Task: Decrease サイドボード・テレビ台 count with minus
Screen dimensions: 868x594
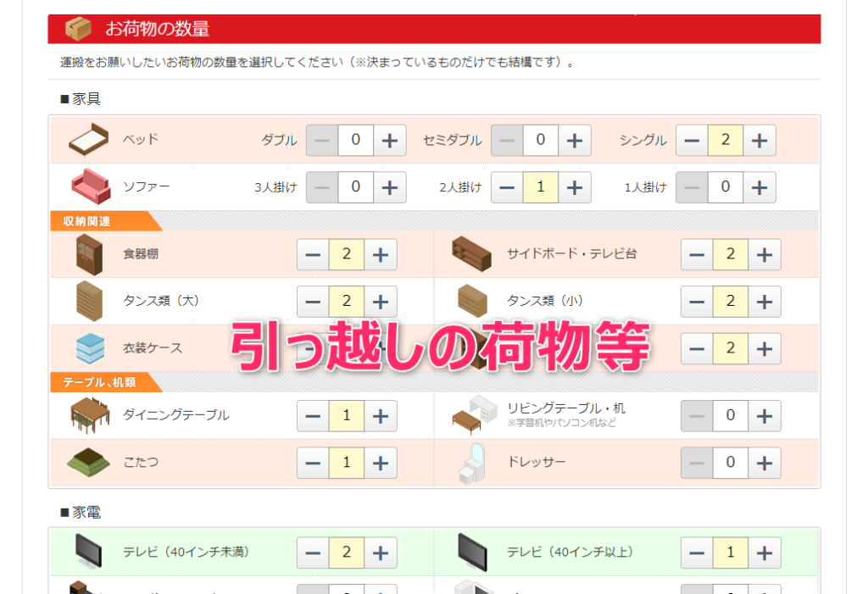Action: point(697,255)
